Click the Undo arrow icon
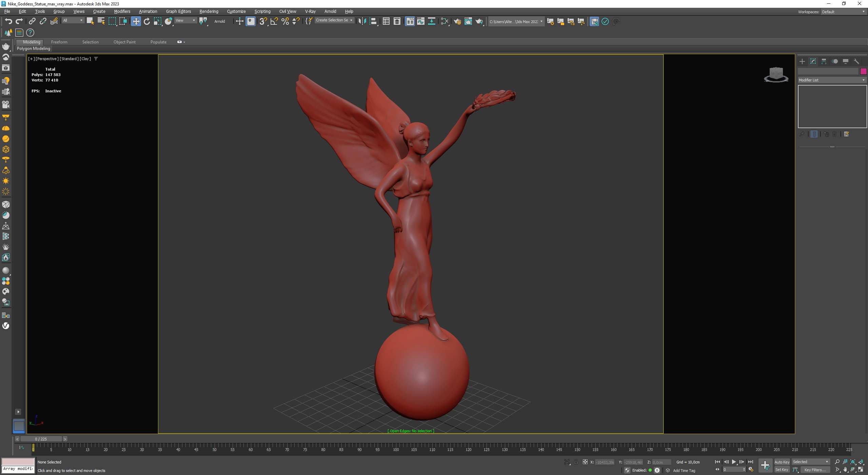 [8, 21]
